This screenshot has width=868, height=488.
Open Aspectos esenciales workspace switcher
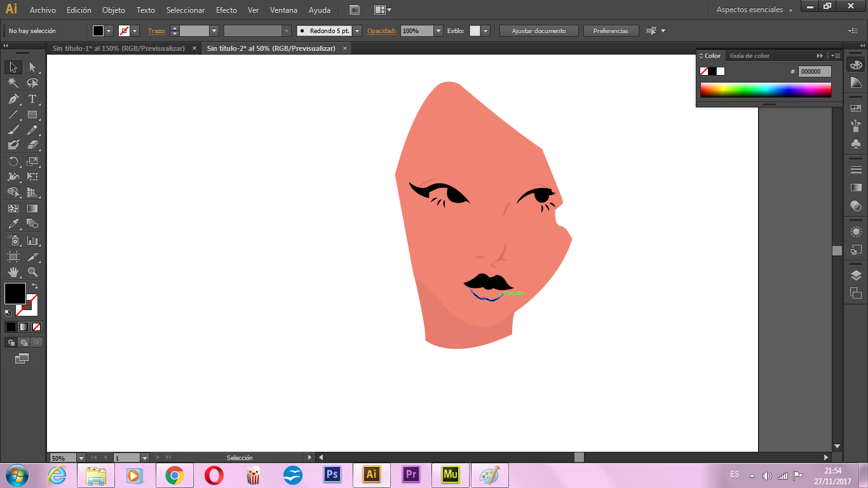[x=754, y=10]
